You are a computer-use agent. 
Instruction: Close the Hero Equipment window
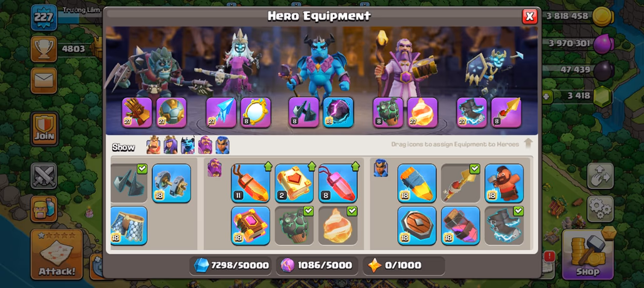529,16
